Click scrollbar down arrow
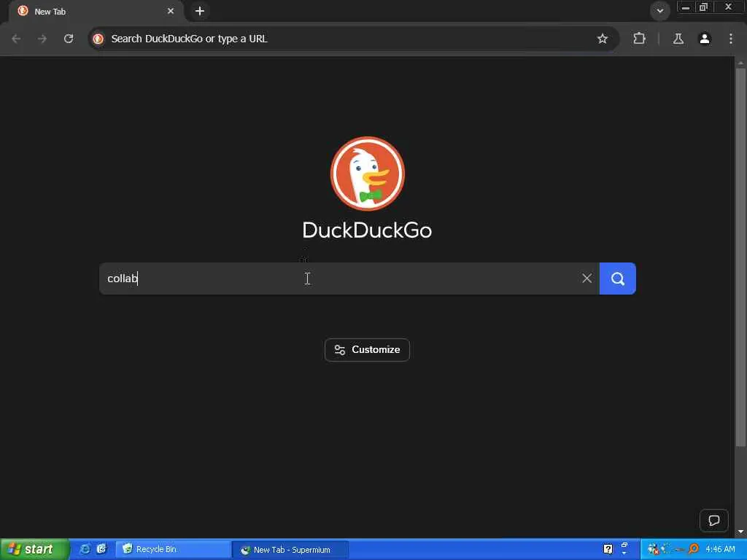 740,532
